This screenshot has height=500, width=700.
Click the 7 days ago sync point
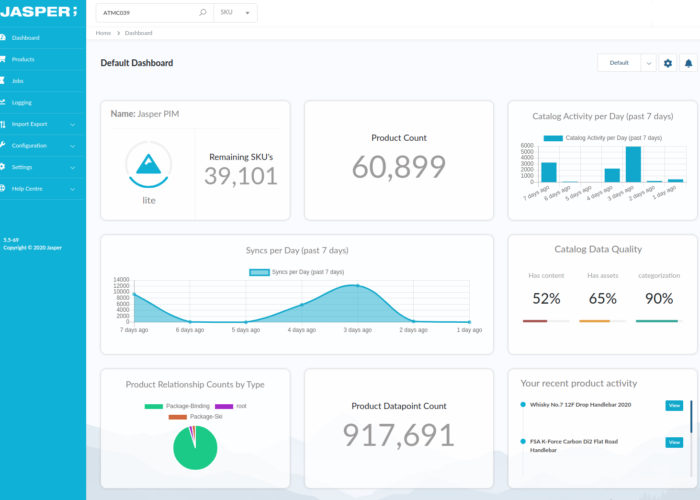(x=134, y=294)
